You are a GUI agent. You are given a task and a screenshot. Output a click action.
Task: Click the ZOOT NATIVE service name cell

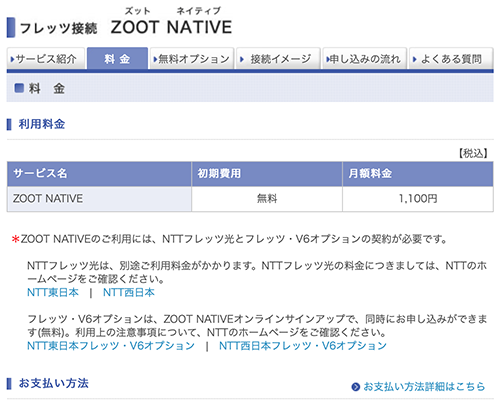(99, 199)
